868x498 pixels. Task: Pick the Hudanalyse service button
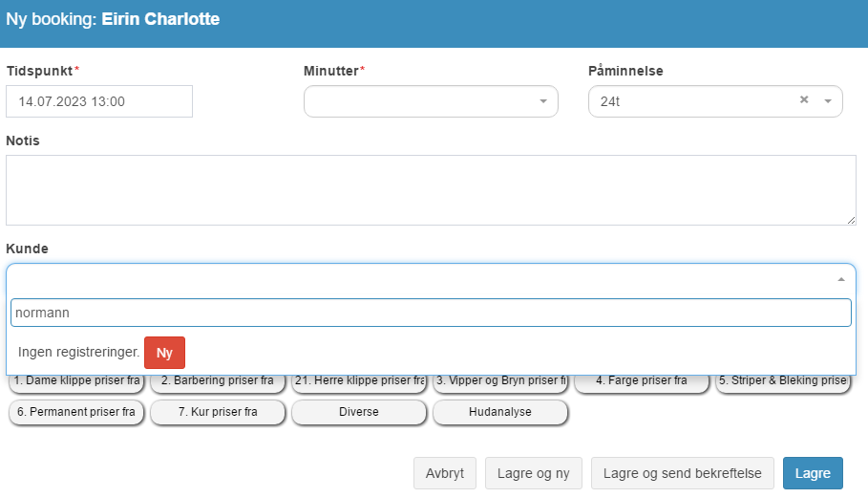[500, 412]
